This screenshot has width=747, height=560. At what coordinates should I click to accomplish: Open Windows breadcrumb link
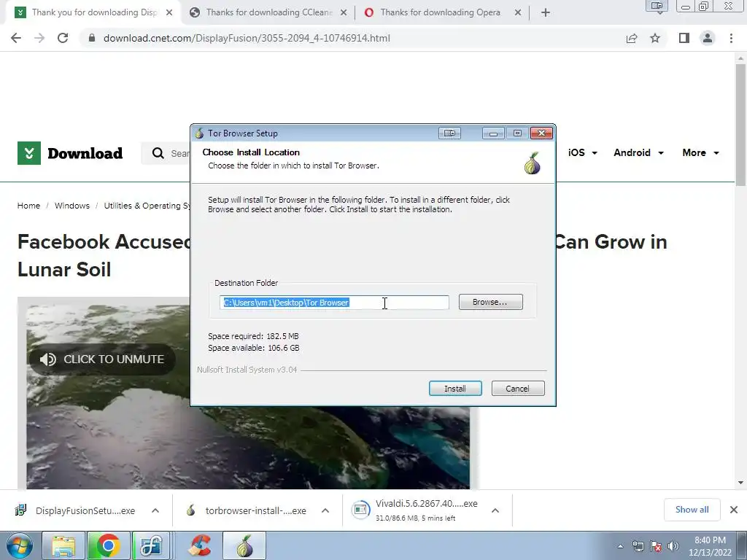click(x=72, y=206)
